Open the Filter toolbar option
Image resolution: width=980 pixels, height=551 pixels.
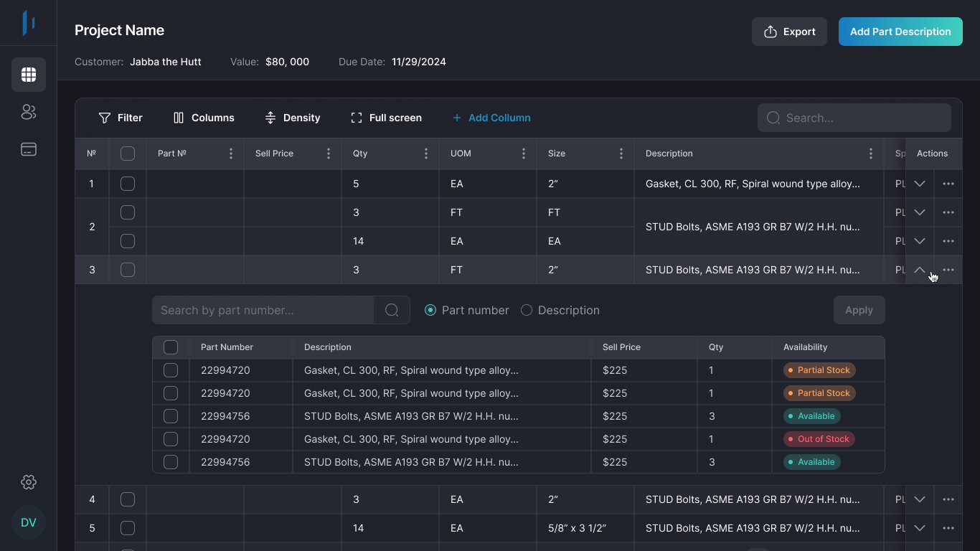coord(121,118)
